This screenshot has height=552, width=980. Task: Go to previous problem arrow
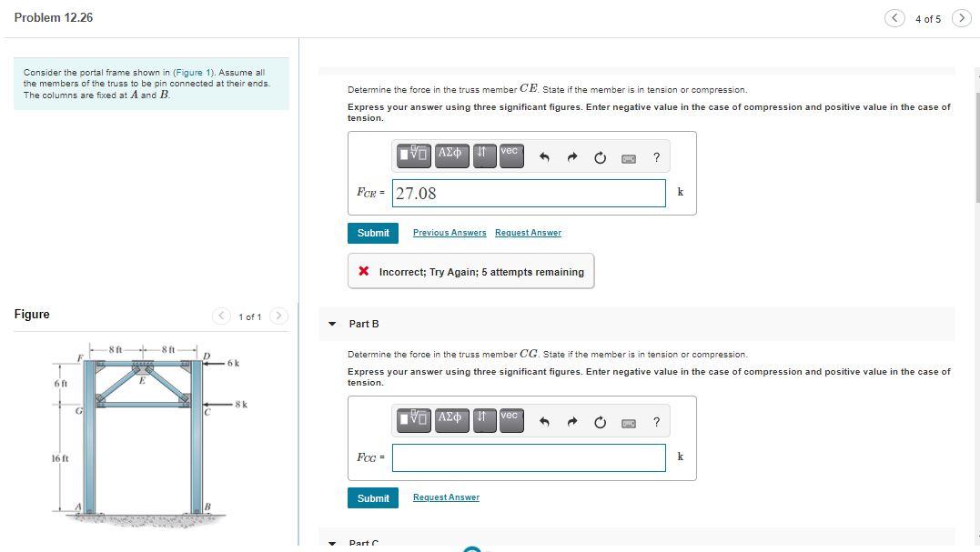click(x=894, y=18)
